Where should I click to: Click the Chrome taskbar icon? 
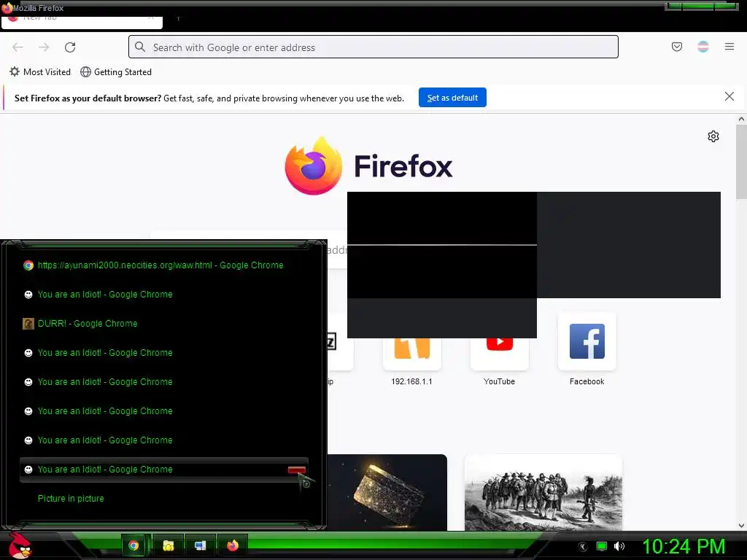tap(133, 545)
